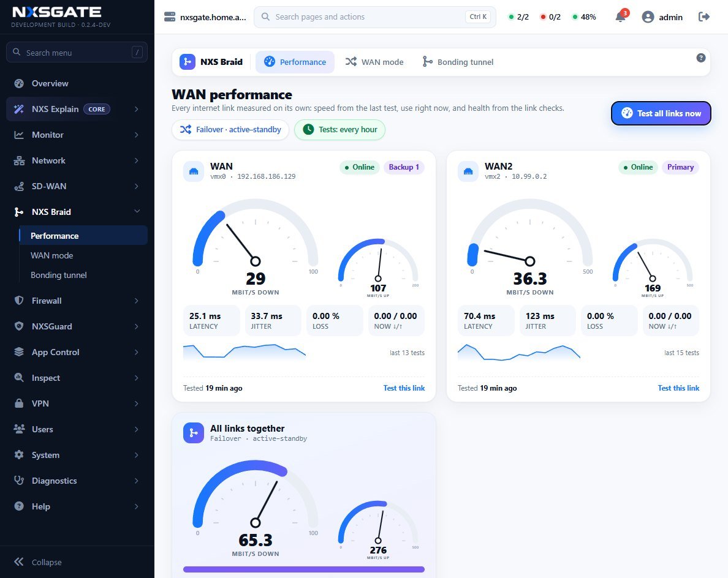Collapse the NXS Braid menu chevron
Viewport: 728px width, 578px height.
(x=137, y=211)
